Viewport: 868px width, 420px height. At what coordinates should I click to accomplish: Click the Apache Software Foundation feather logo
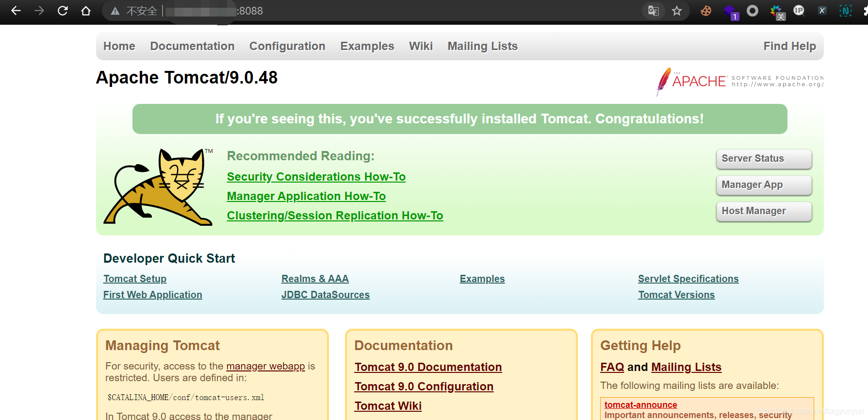pos(739,81)
